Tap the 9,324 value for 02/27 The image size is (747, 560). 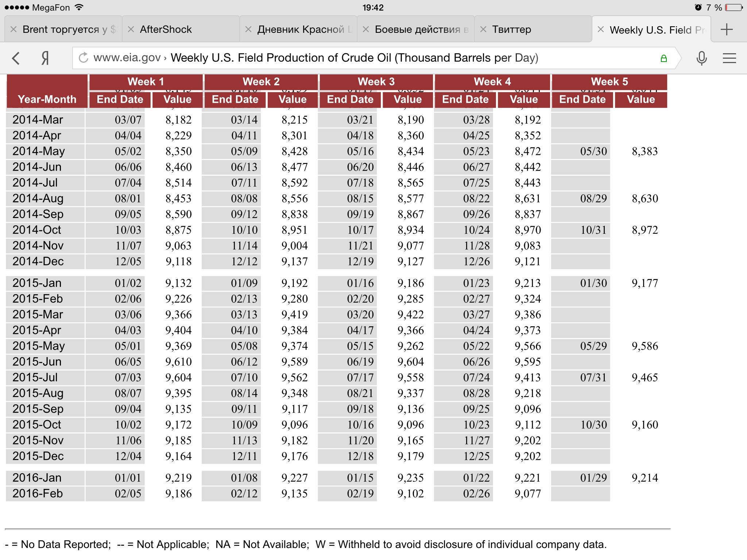coord(528,299)
